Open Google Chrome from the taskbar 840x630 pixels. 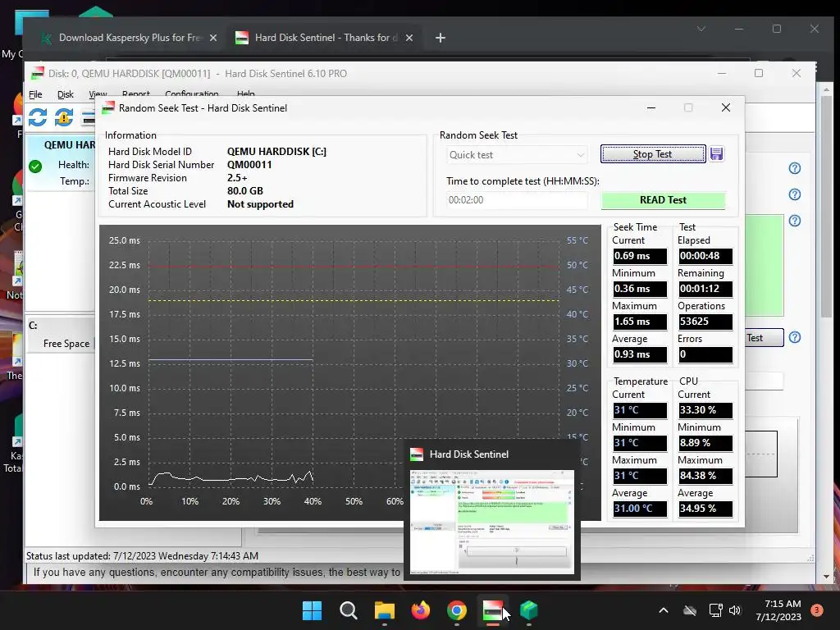pyautogui.click(x=456, y=610)
